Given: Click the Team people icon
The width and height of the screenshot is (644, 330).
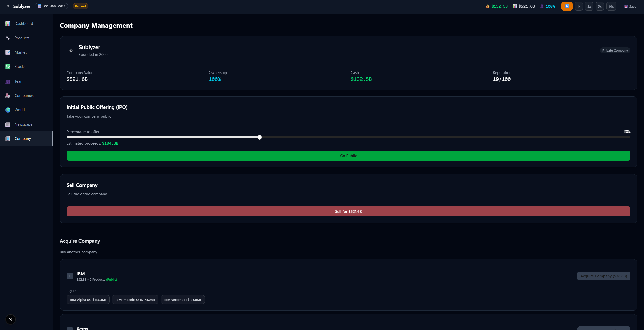Looking at the screenshot, I should [x=8, y=81].
